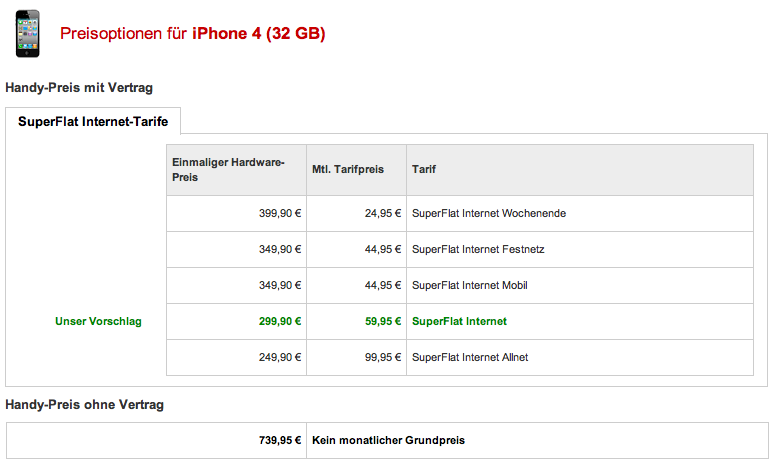This screenshot has width=774, height=468.
Task: Select the SuperFlat Internet-Tarife tab
Action: [x=93, y=123]
